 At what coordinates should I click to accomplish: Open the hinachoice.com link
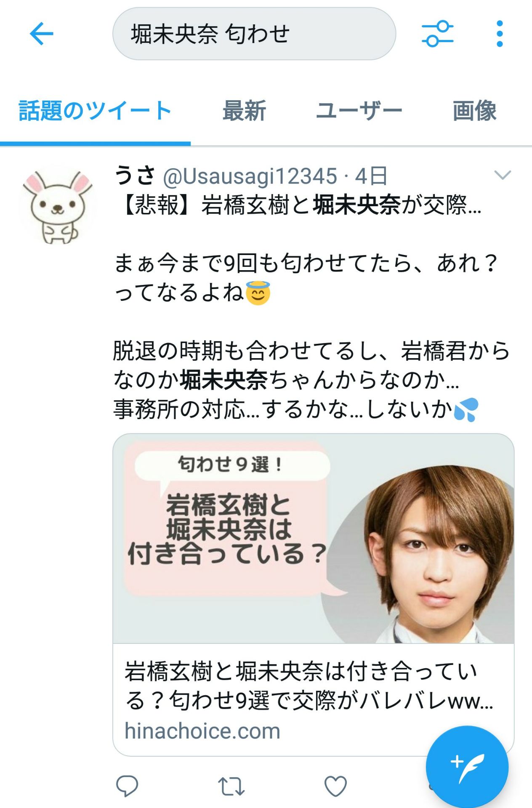point(202,731)
